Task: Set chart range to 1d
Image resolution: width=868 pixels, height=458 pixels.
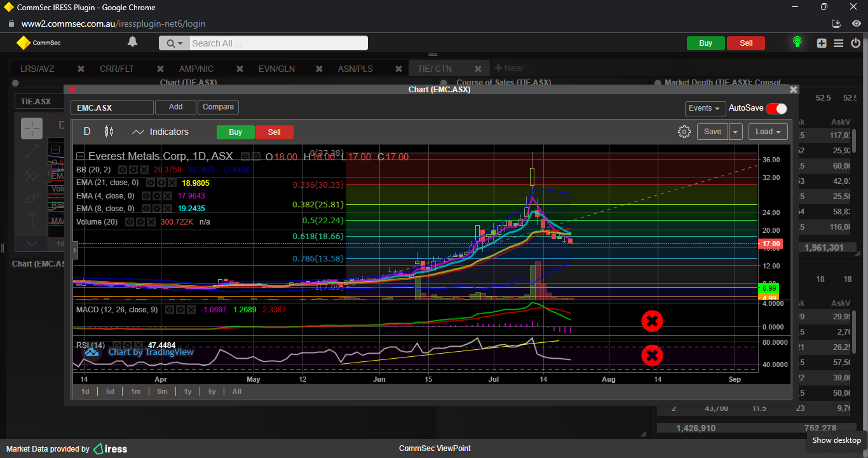Action: pos(85,391)
